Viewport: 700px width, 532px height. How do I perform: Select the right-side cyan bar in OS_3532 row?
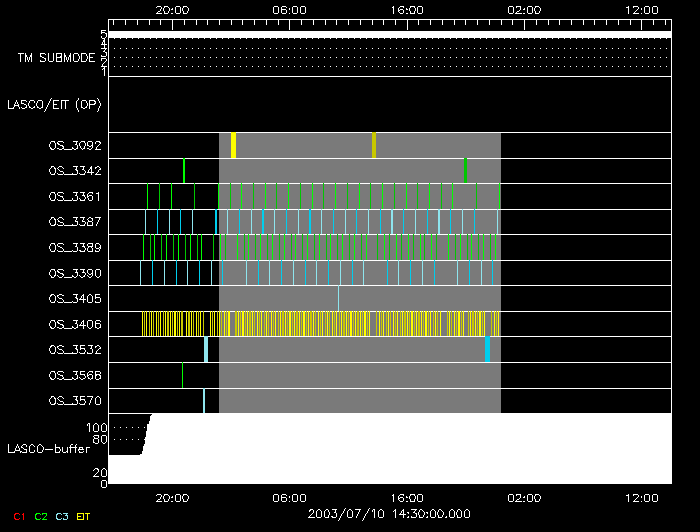(x=487, y=349)
